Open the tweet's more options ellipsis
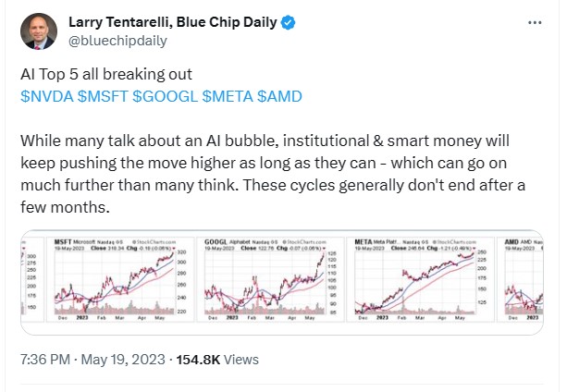 [x=535, y=22]
